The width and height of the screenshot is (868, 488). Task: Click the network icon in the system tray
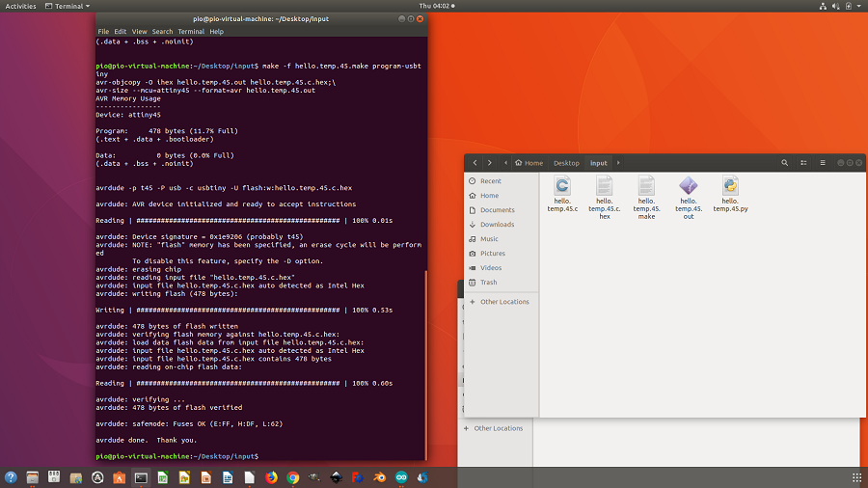coord(823,6)
